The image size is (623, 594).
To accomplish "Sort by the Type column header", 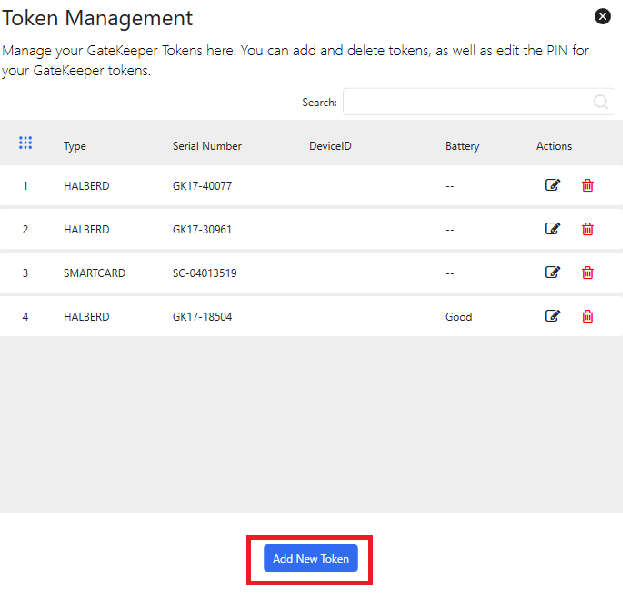I will [75, 146].
